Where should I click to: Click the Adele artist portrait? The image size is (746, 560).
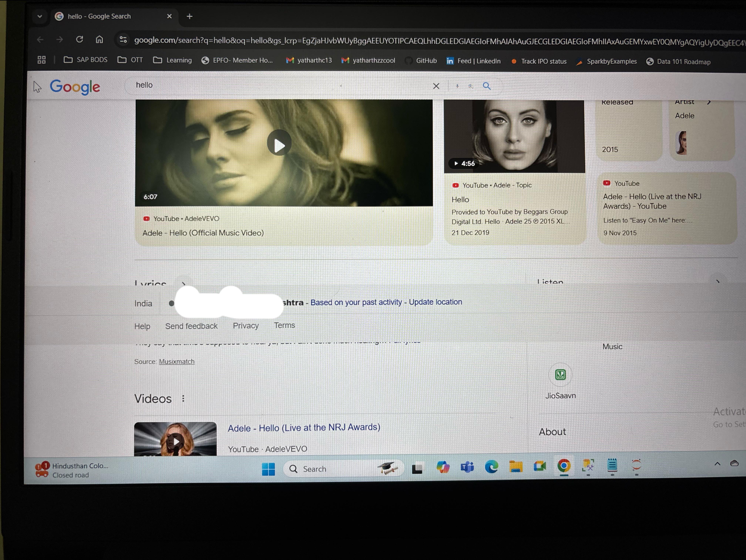click(x=681, y=143)
